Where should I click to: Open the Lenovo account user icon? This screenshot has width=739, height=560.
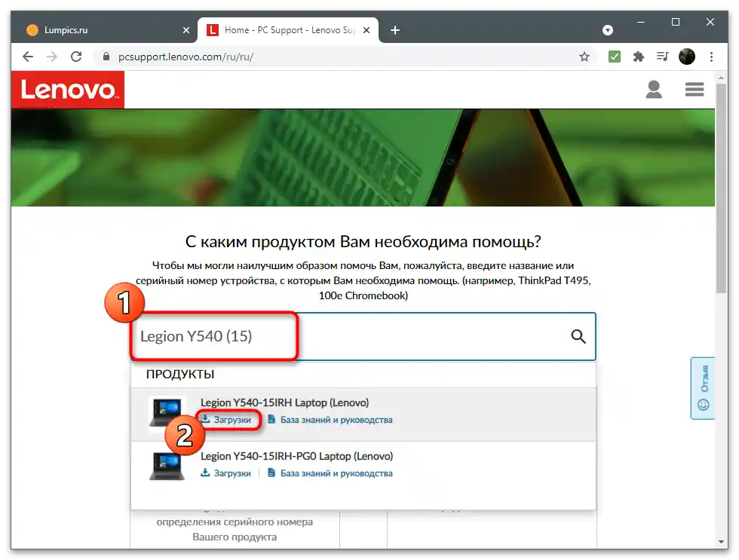654,89
